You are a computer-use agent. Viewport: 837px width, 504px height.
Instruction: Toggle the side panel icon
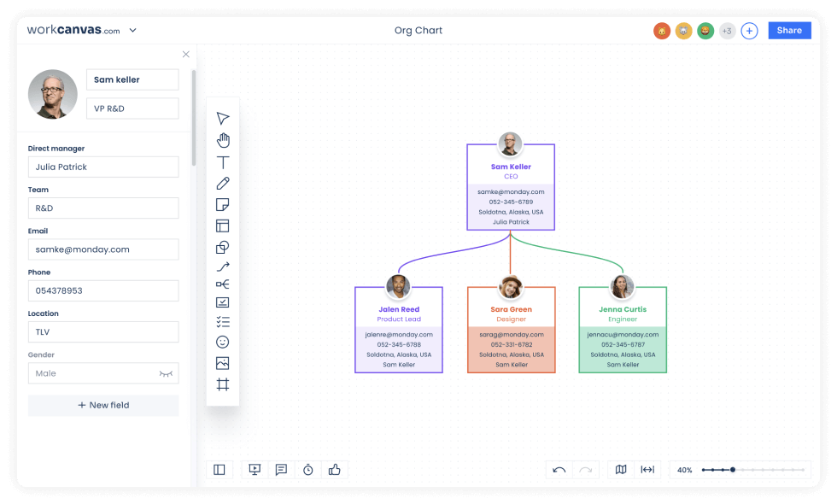click(219, 470)
